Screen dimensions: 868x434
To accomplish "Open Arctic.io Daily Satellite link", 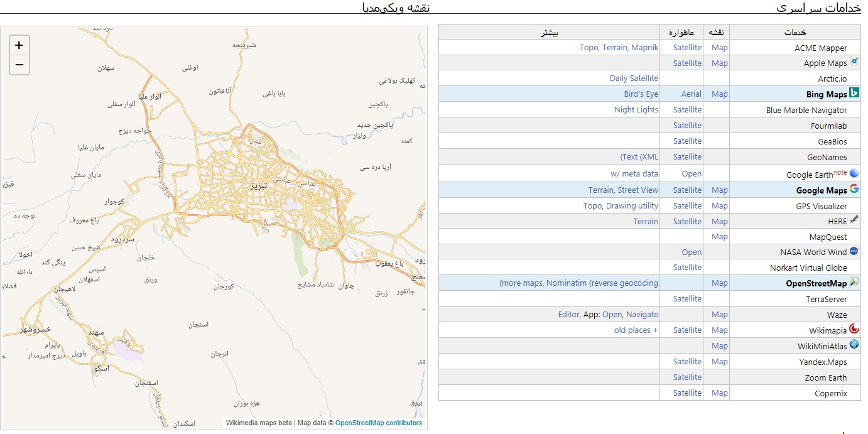I will tap(634, 79).
